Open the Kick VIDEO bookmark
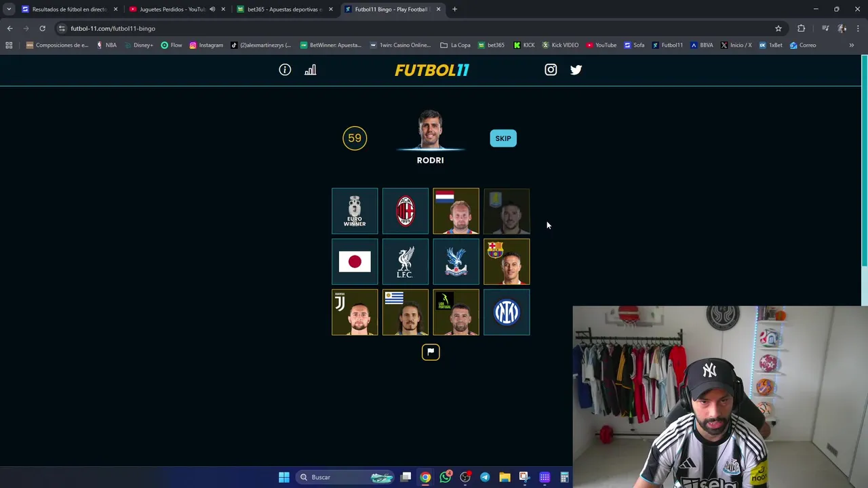 (x=560, y=45)
